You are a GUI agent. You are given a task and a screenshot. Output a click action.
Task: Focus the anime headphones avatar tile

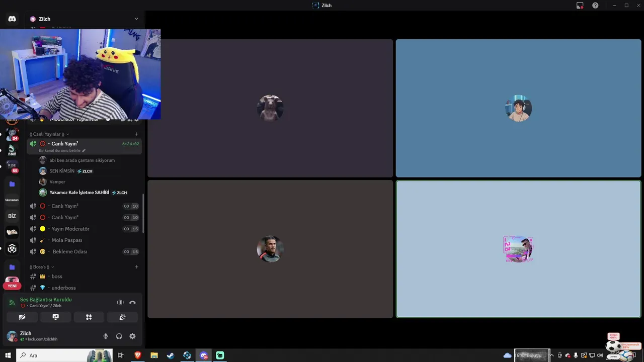click(518, 108)
